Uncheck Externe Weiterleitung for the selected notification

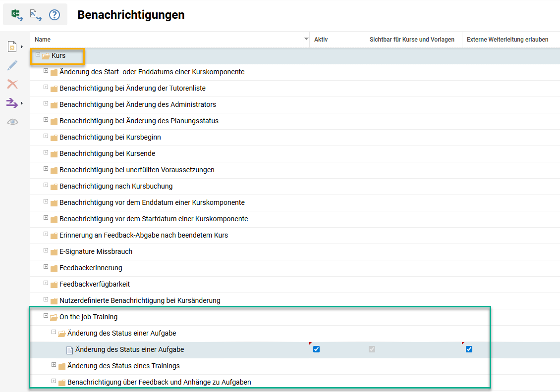pos(468,349)
